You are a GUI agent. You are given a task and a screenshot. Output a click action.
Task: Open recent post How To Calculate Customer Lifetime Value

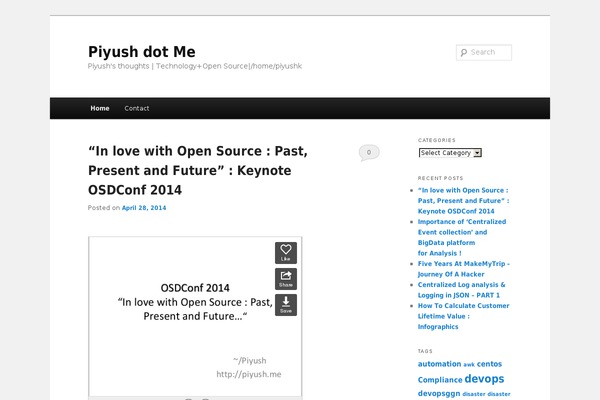click(463, 316)
